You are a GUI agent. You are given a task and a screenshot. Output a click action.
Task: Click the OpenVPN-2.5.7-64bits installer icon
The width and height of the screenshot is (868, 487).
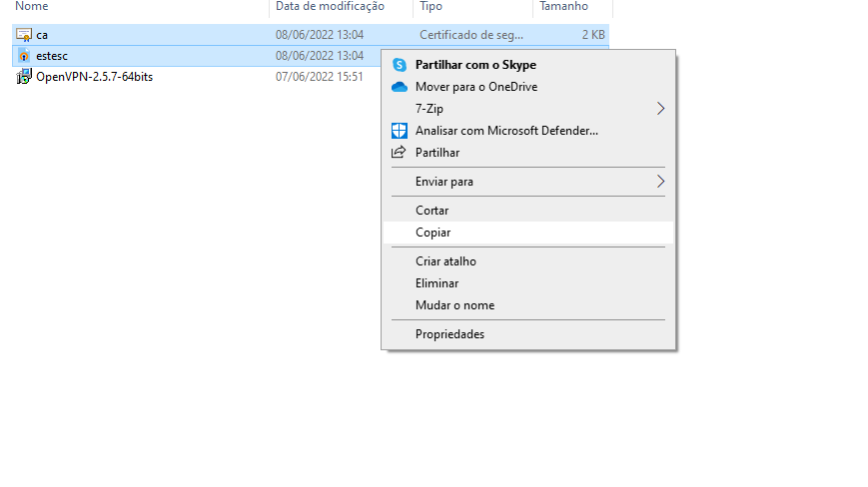(24, 77)
